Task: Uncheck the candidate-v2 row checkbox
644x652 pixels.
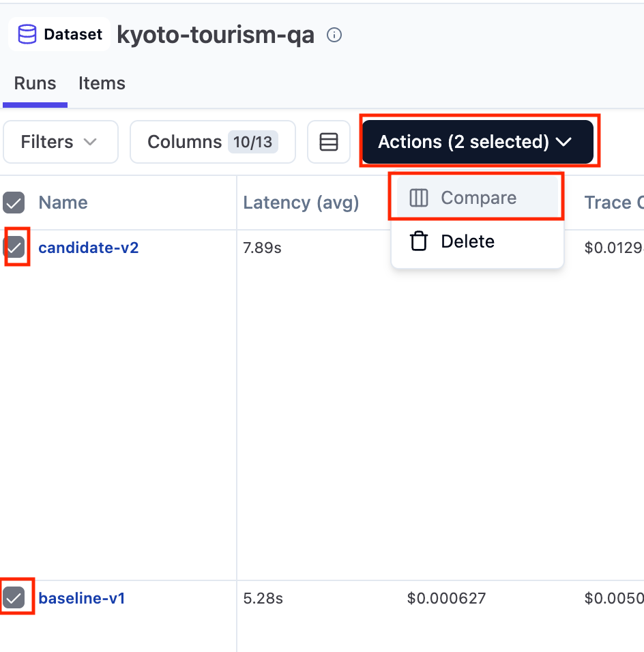Action: point(15,248)
